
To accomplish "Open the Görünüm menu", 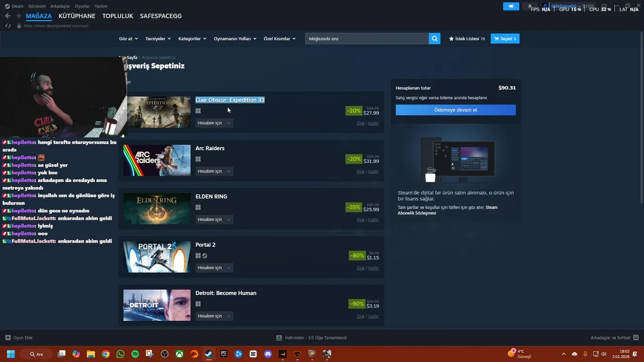I will pyautogui.click(x=37, y=6).
